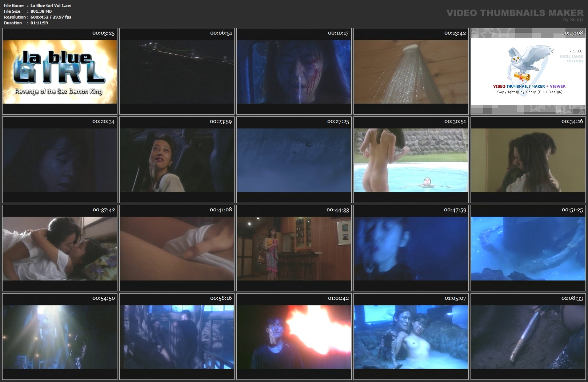588x382 pixels.
Task: Open the bar room thumbnail at 00:44:33
Action: [294, 248]
